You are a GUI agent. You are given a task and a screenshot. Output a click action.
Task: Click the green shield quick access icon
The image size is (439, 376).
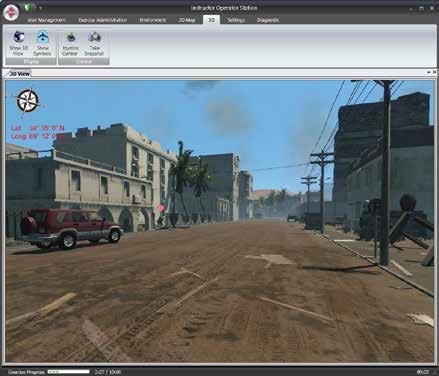[28, 7]
